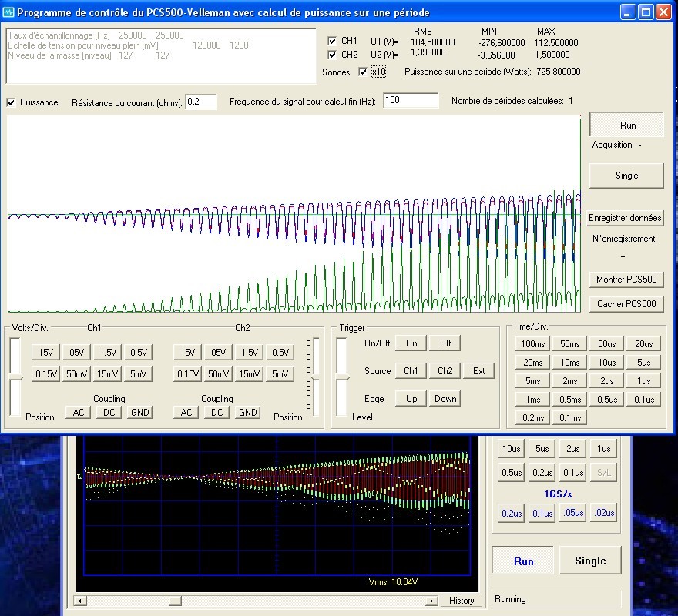This screenshot has width=678, height=616.
Task: Choose the 0.1ms time base
Action: coord(570,418)
